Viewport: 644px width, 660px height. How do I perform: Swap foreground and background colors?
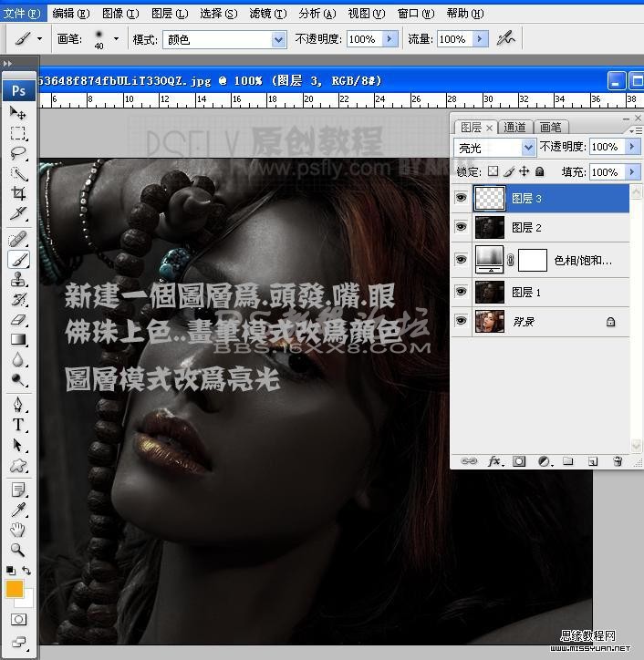[x=26, y=571]
